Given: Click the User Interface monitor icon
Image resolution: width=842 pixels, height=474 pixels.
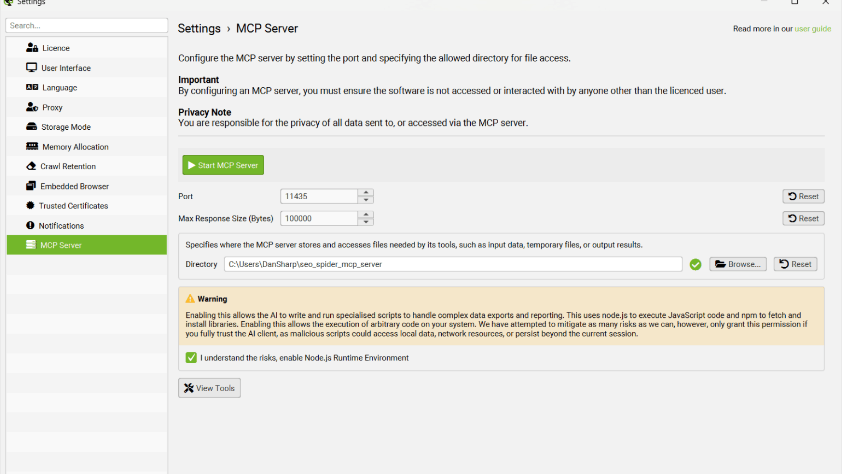Looking at the screenshot, I should point(31,68).
